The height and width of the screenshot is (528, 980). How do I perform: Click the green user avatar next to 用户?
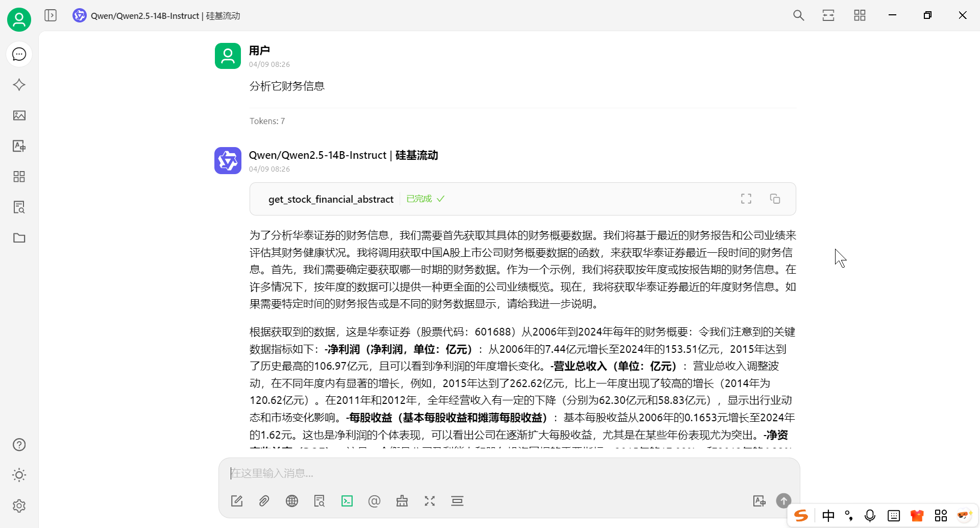coord(228,56)
